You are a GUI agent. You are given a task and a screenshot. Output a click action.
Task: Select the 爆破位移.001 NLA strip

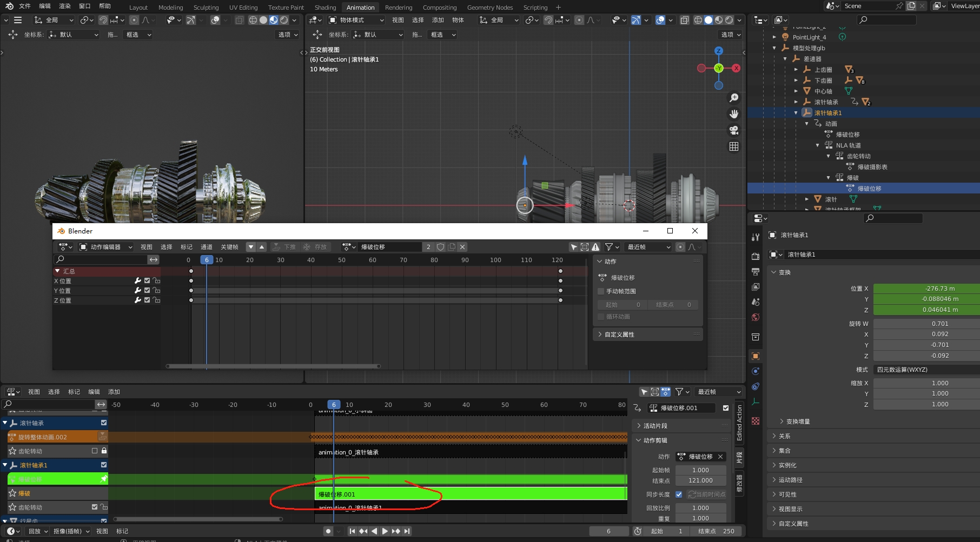[x=471, y=494]
